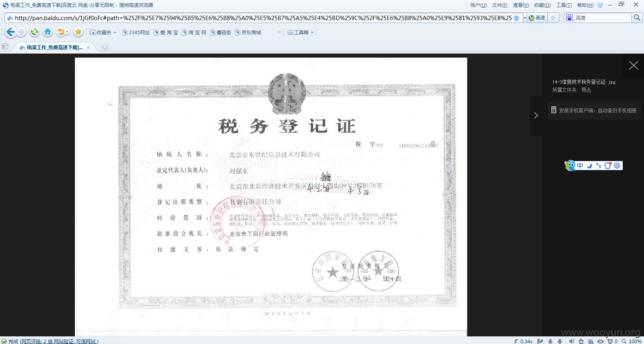Click the undo closed tab arrow
Viewport: 644px width, 344px height.
coord(60,32)
